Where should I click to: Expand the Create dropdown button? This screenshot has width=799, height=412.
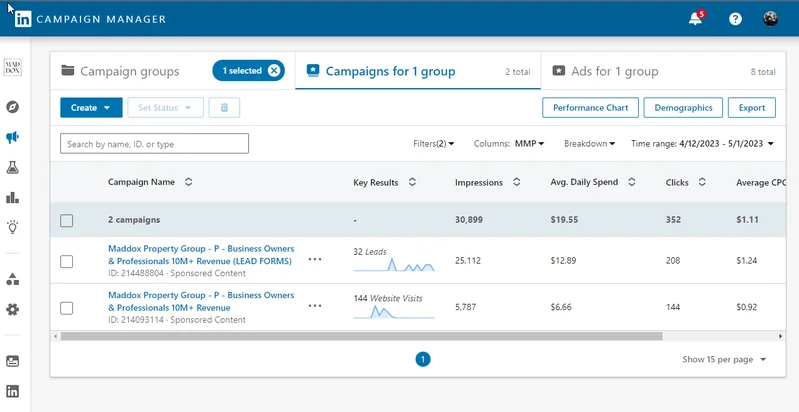[x=91, y=107]
